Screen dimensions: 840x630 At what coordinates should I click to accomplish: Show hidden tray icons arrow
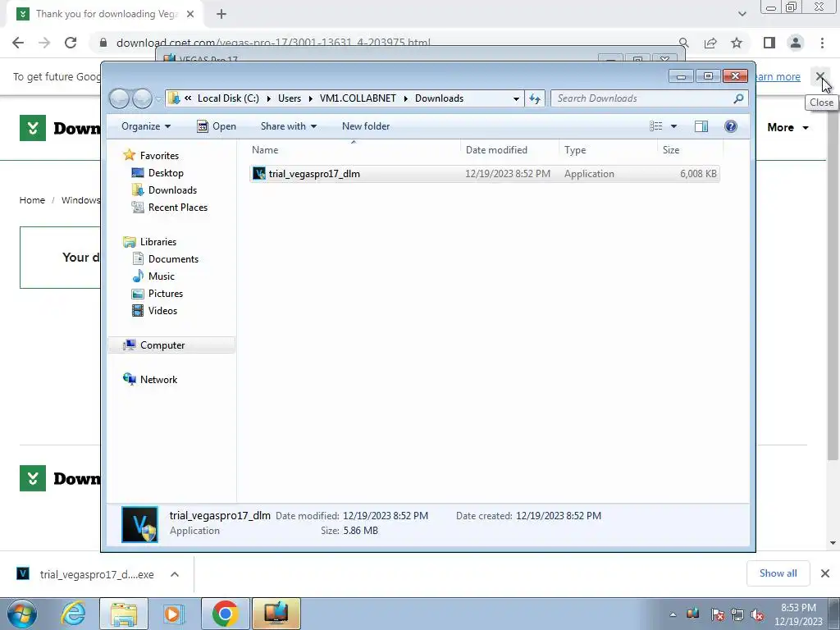pyautogui.click(x=673, y=614)
